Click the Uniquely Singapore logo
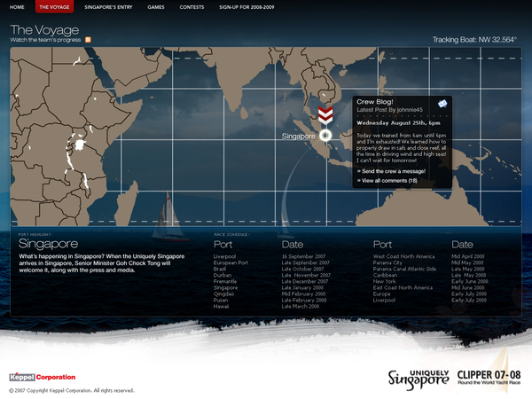Viewport: 532px width, 399px height. coord(419,379)
